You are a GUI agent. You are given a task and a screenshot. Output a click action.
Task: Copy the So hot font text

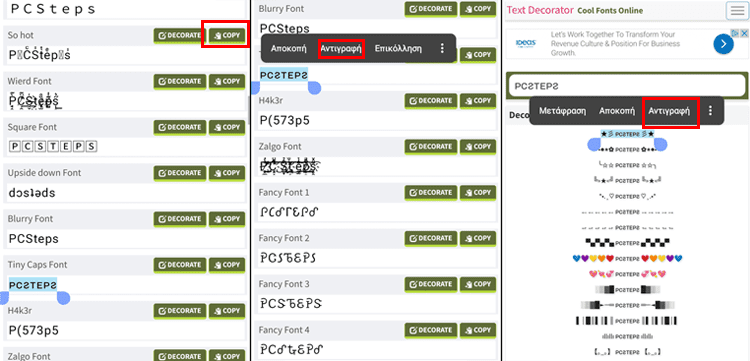coord(227,36)
